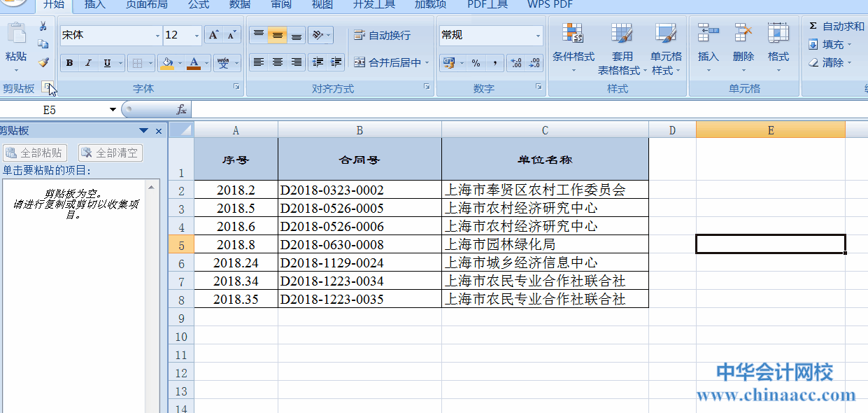
Task: Click the decrease decimal icon
Action: [535, 63]
